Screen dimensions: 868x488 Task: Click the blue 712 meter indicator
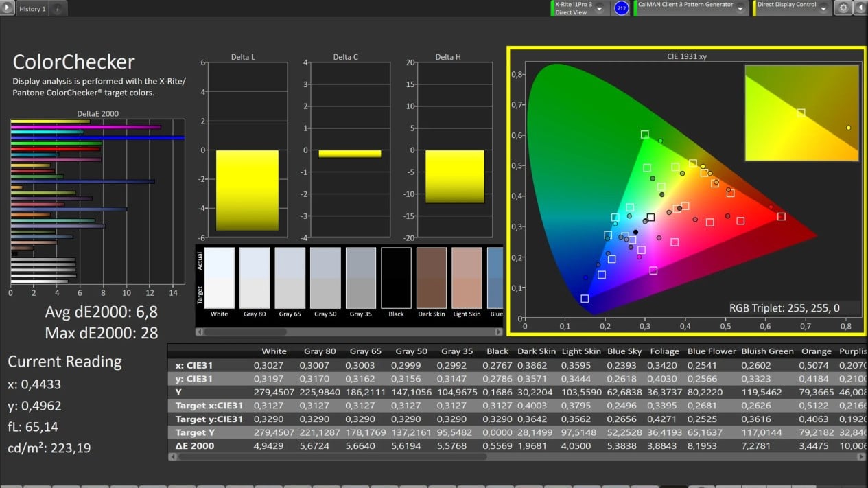[x=622, y=8]
